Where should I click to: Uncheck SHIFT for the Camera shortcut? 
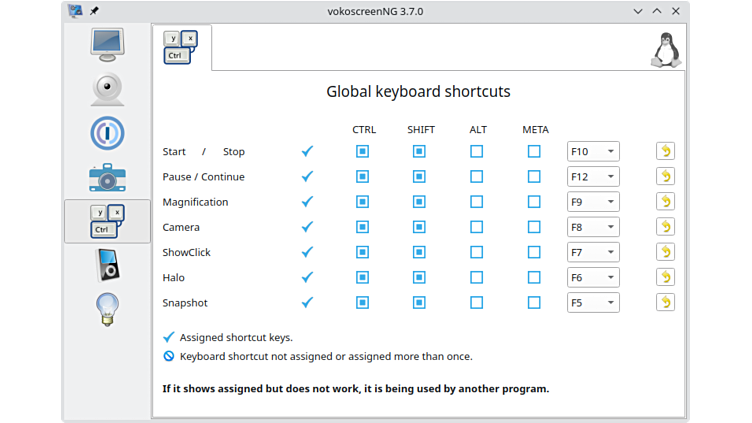[420, 227]
